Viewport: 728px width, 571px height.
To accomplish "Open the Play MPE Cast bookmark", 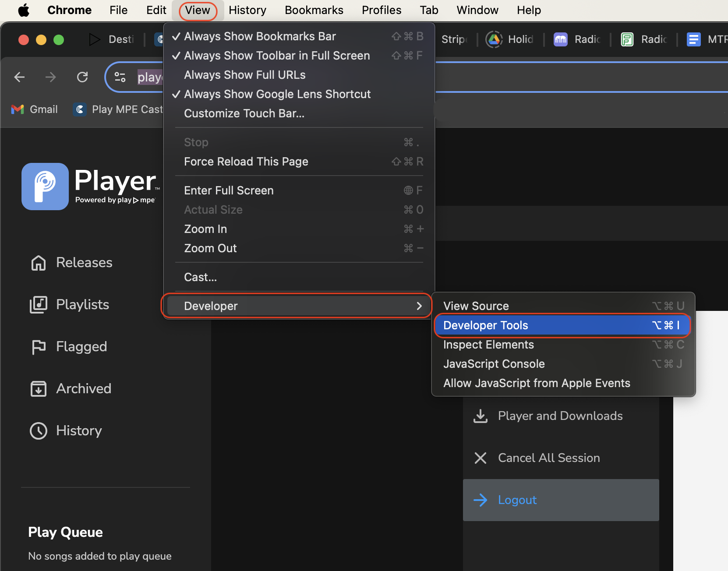I will click(118, 109).
